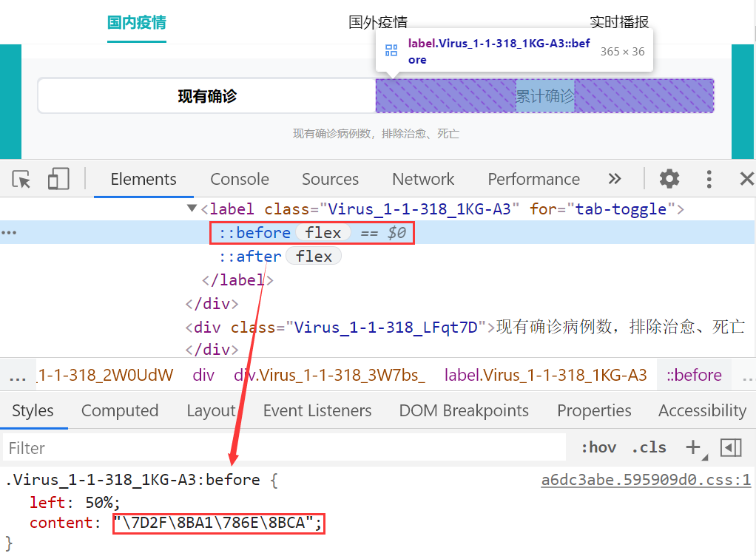Open the Sources tab
756x556 pixels.
[x=330, y=179]
